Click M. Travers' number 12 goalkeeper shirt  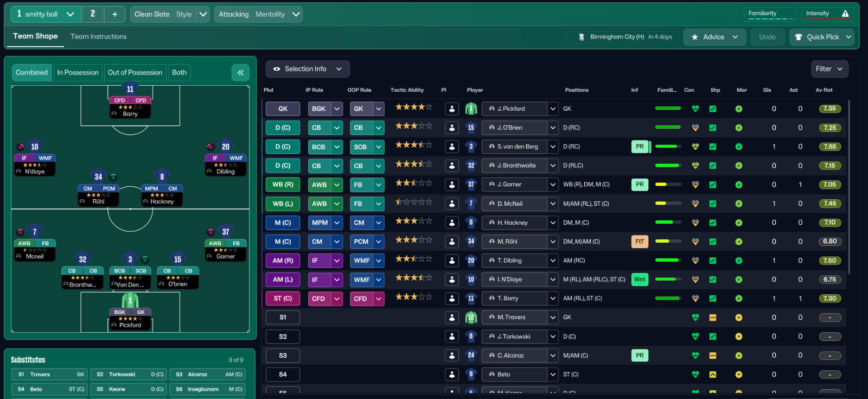pyautogui.click(x=471, y=318)
